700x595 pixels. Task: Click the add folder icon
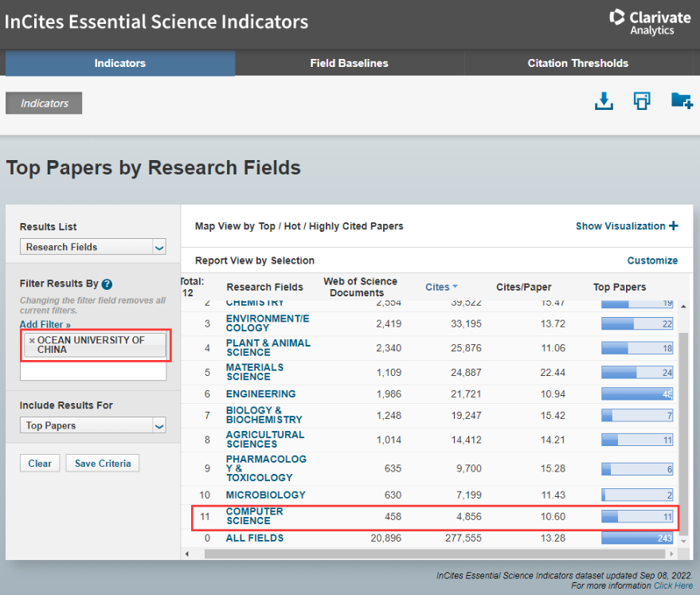click(681, 101)
